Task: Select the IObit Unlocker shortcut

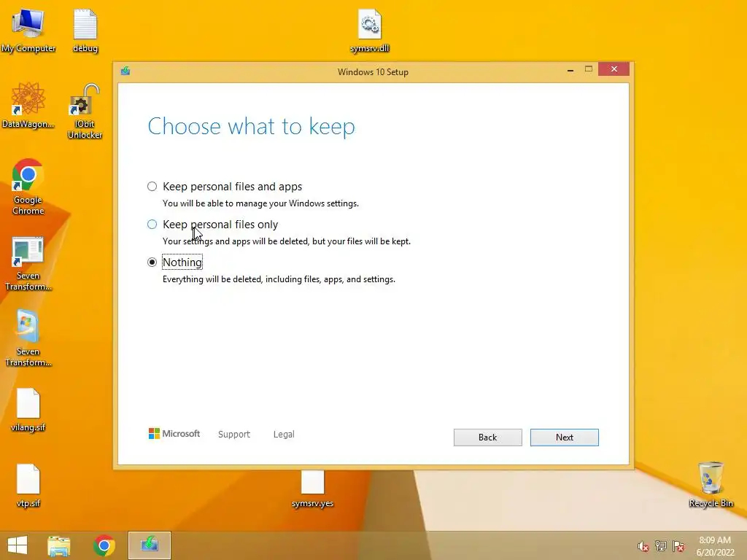Action: pos(85,112)
